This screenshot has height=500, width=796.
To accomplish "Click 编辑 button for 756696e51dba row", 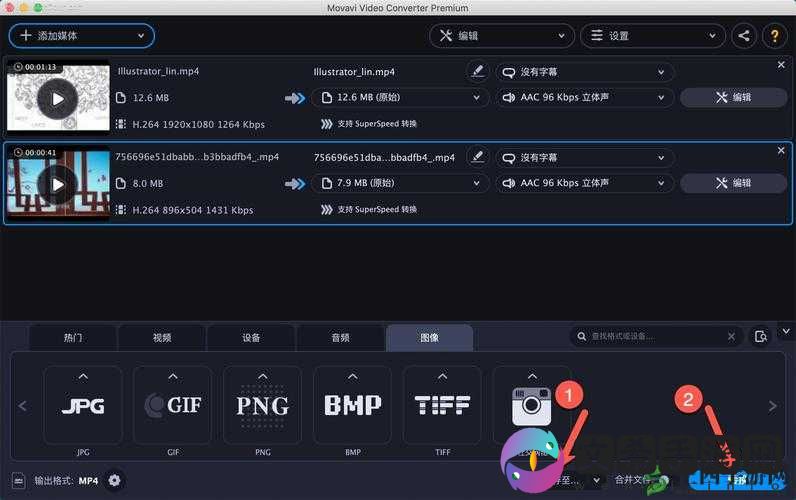I will coord(734,183).
